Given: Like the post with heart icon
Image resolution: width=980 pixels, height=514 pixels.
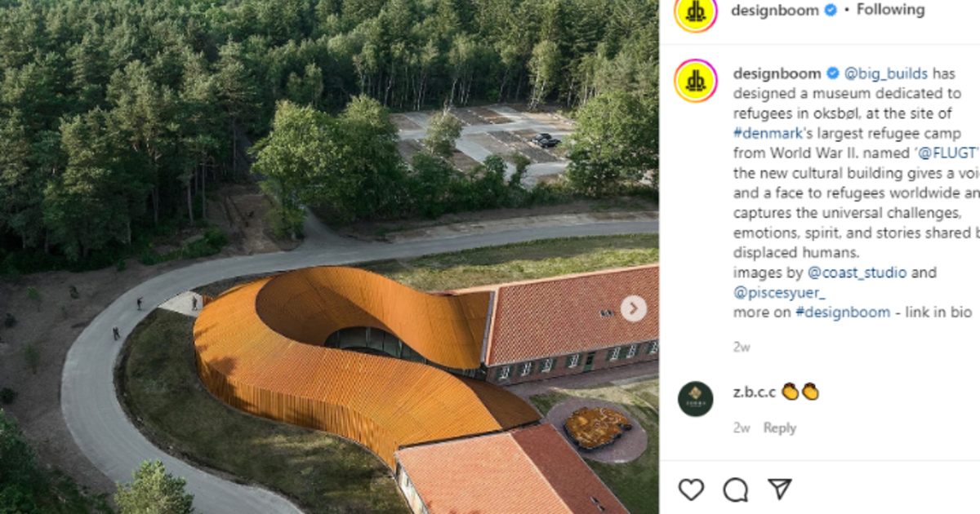Looking at the screenshot, I should pyautogui.click(x=691, y=489).
